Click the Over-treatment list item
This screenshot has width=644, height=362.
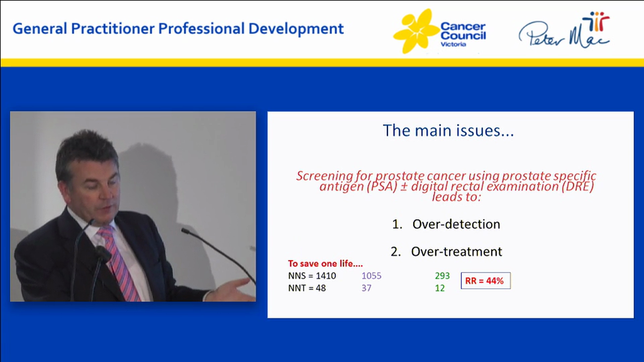pos(456,251)
